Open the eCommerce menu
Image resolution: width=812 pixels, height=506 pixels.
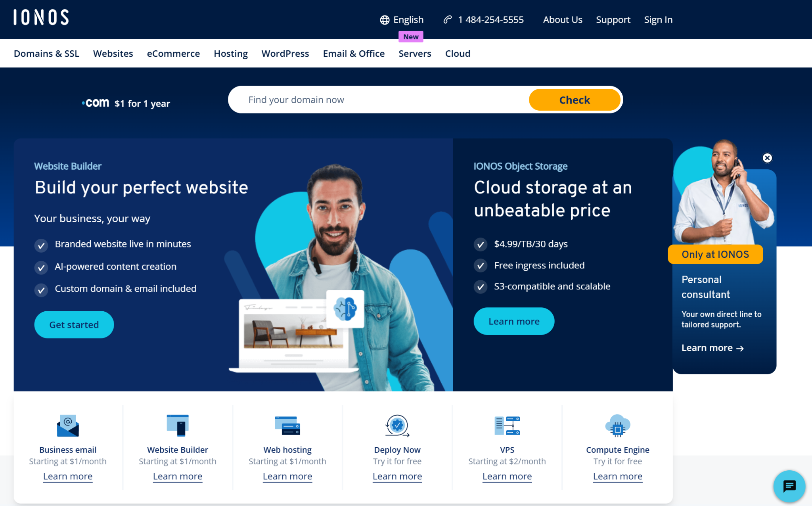[173, 54]
